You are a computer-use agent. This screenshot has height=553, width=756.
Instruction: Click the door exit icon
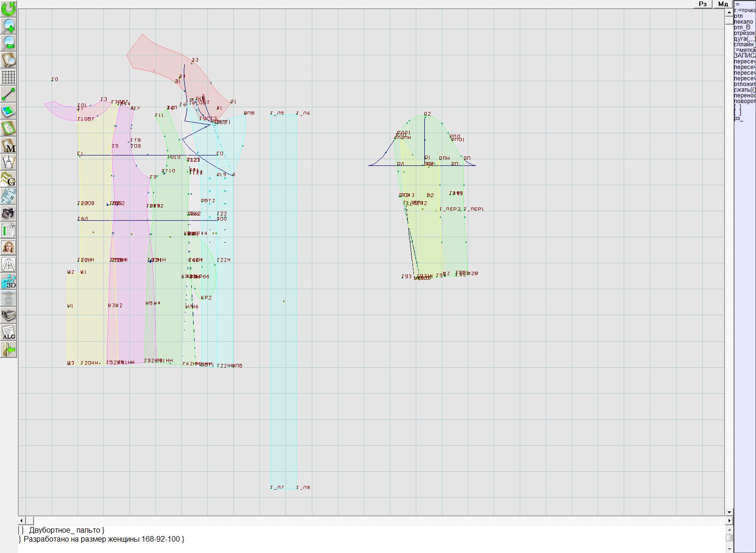(x=9, y=350)
